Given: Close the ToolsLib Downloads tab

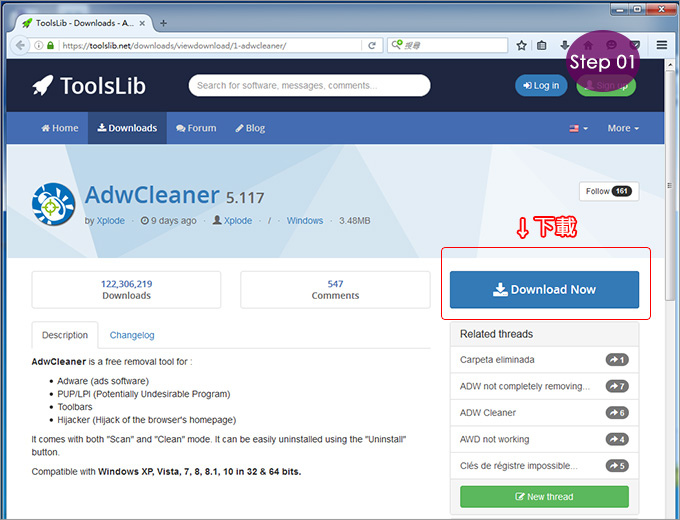Looking at the screenshot, I should pyautogui.click(x=142, y=23).
